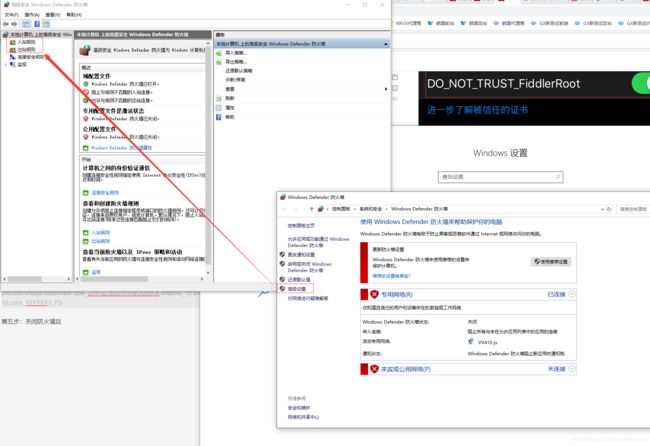Click the 控制面板 breadcrumb
Screen dimensions: 650x446
pos(341,209)
